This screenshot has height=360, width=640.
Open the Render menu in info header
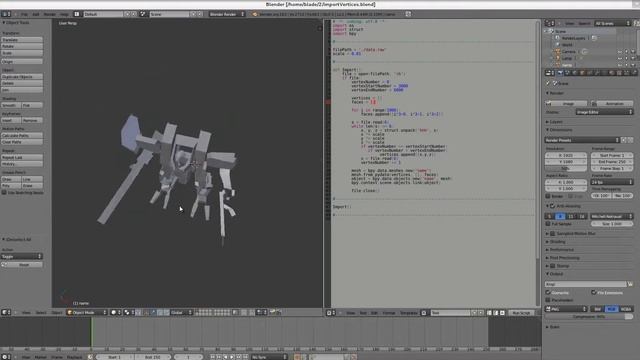click(49, 14)
